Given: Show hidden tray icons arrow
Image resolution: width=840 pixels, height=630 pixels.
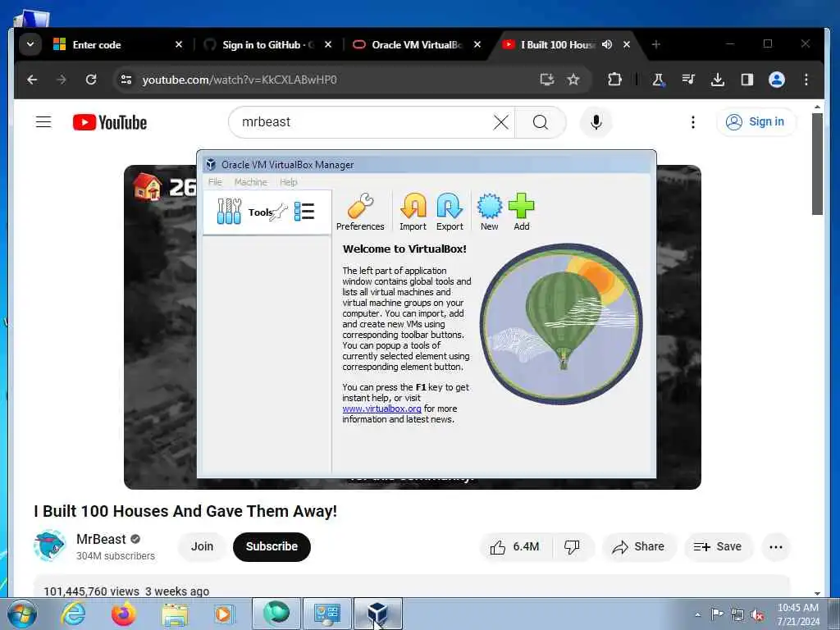Looking at the screenshot, I should click(x=697, y=615).
